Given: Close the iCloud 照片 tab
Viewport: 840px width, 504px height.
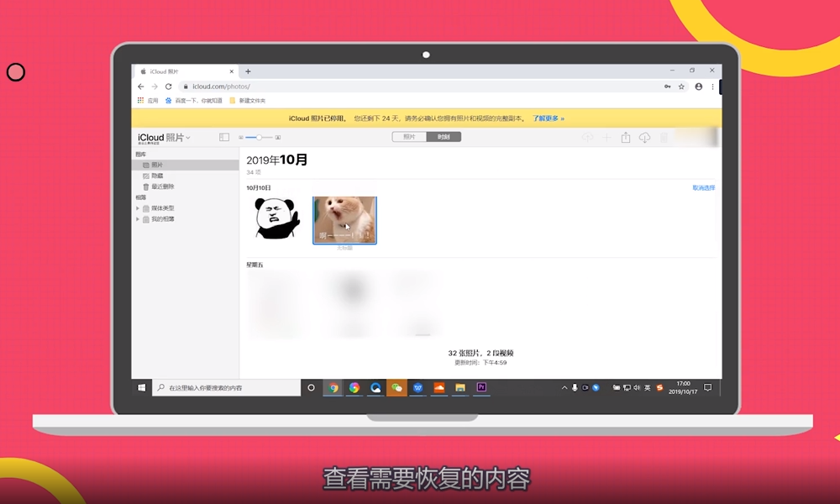Looking at the screenshot, I should point(232,71).
